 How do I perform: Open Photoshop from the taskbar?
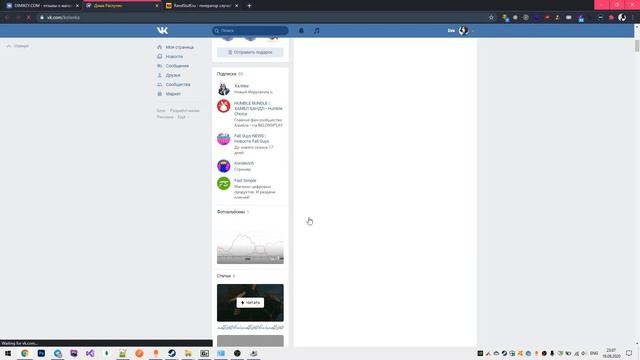coord(41,353)
